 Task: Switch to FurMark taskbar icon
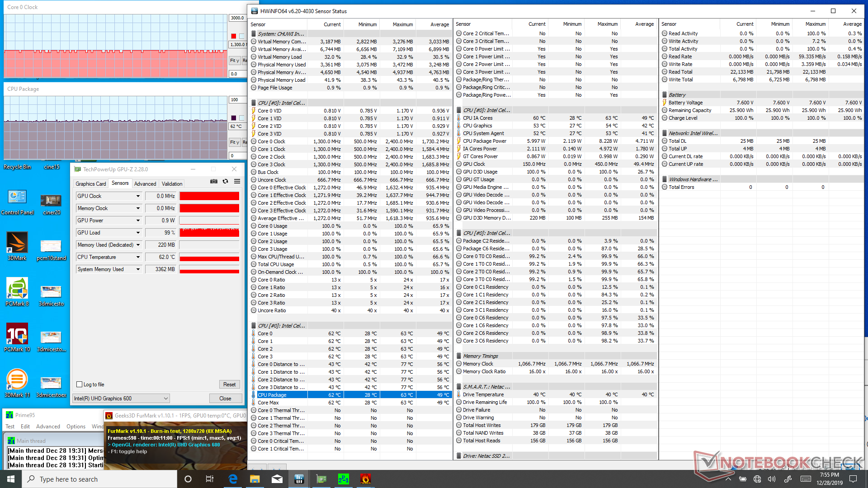coord(366,479)
